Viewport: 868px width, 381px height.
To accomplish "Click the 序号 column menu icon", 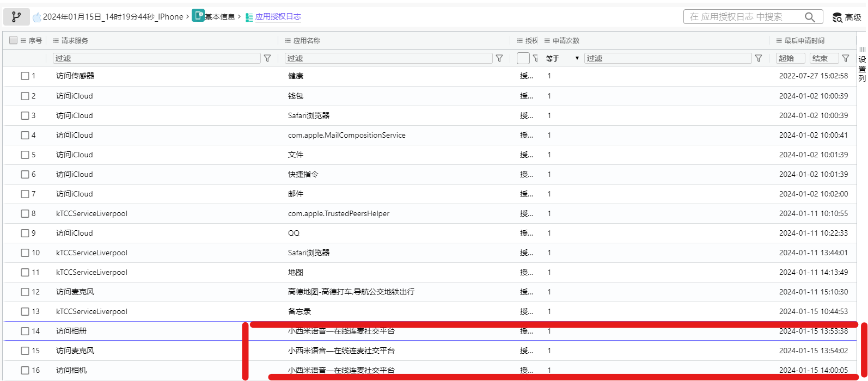I will coord(23,41).
